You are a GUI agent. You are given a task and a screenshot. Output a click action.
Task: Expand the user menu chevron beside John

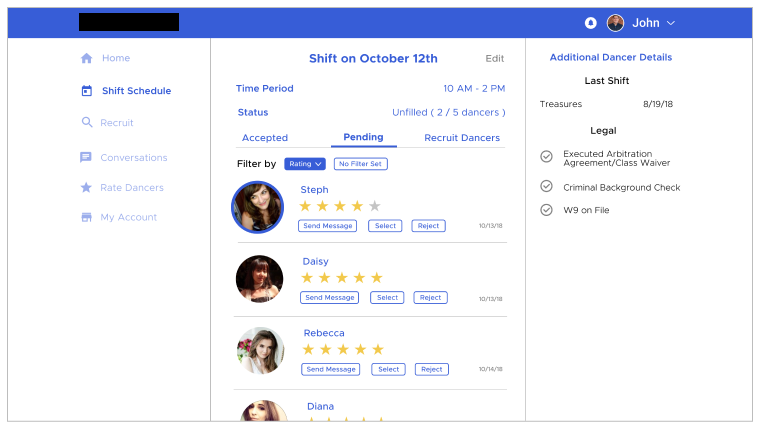pos(671,23)
